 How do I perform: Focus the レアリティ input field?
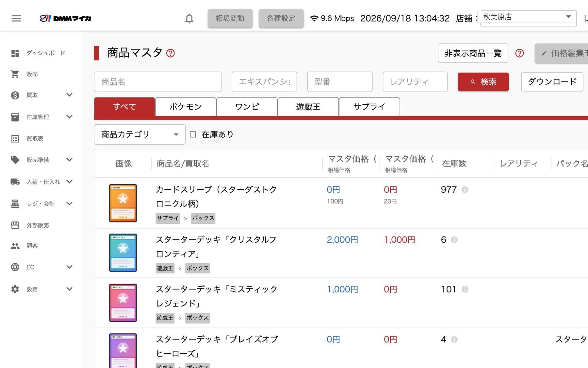[415, 82]
